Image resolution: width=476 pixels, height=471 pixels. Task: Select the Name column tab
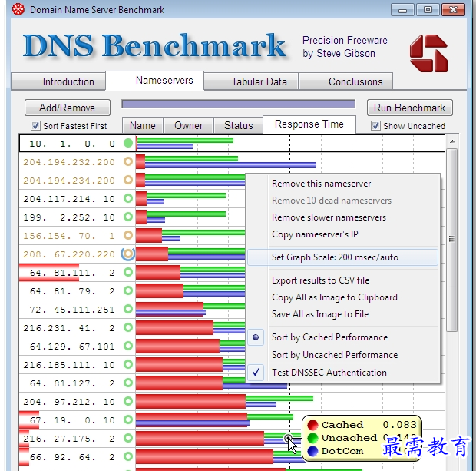[x=143, y=125]
